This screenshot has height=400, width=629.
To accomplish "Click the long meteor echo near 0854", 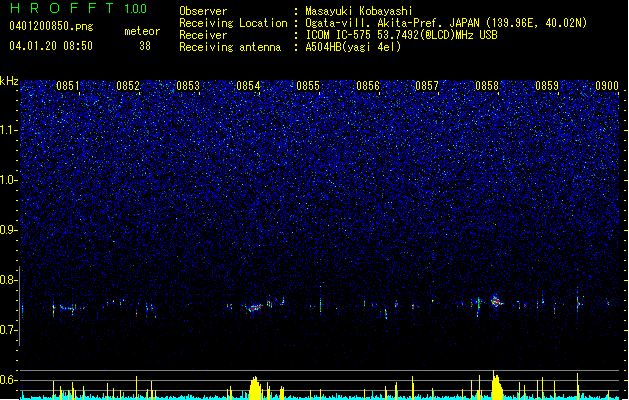I will (255, 308).
